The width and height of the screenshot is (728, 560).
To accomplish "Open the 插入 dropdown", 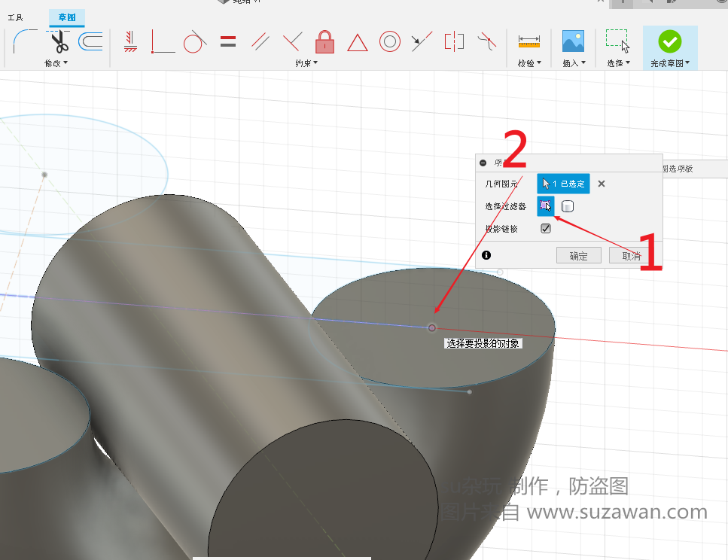I will pyautogui.click(x=574, y=63).
